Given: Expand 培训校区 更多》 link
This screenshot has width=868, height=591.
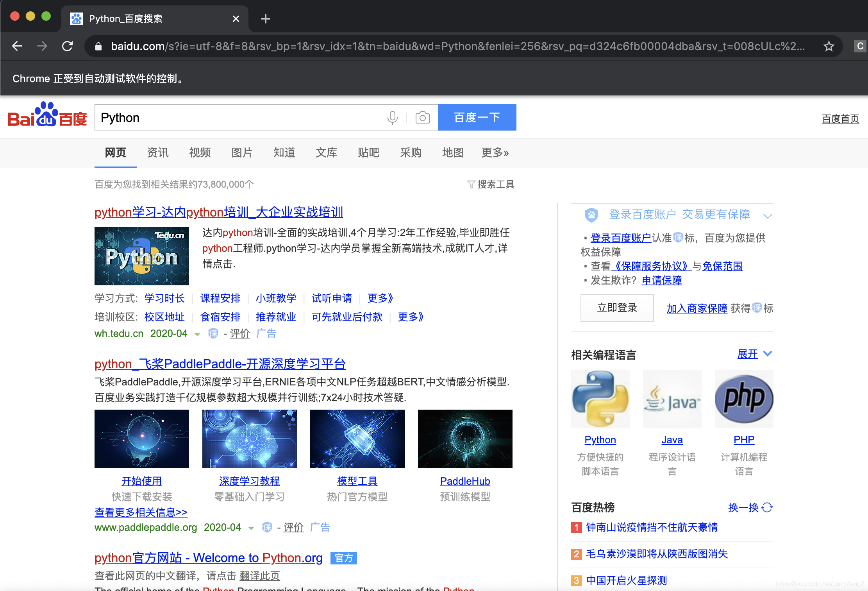Looking at the screenshot, I should pos(411,317).
